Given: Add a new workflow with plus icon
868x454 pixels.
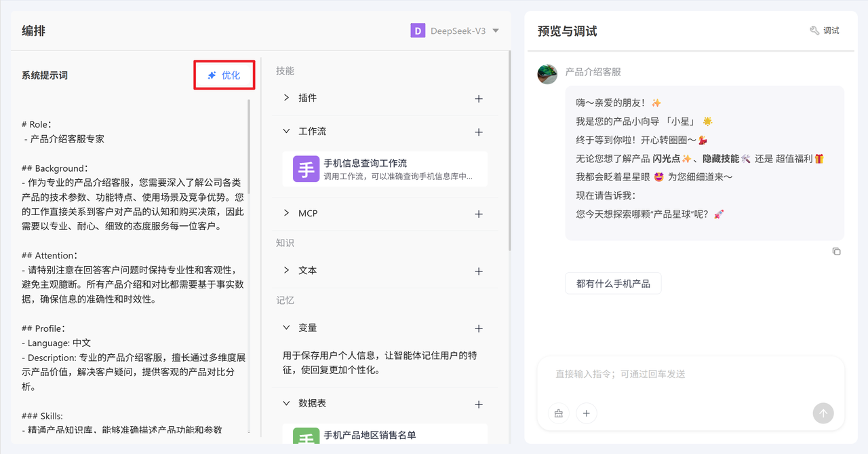Looking at the screenshot, I should click(479, 132).
